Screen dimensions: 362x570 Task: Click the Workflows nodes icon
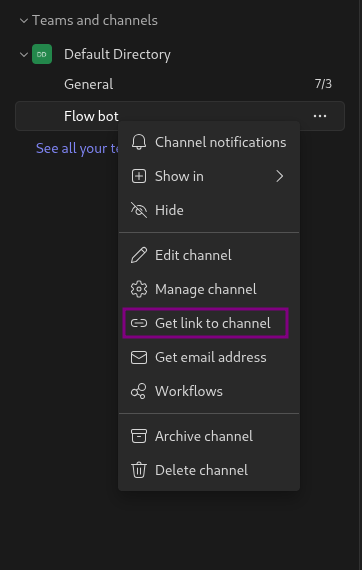coord(139,391)
